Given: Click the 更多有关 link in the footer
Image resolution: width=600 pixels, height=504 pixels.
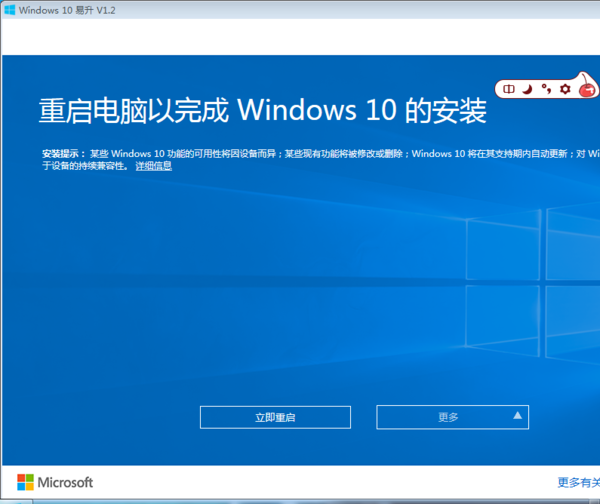Looking at the screenshot, I should (x=578, y=482).
